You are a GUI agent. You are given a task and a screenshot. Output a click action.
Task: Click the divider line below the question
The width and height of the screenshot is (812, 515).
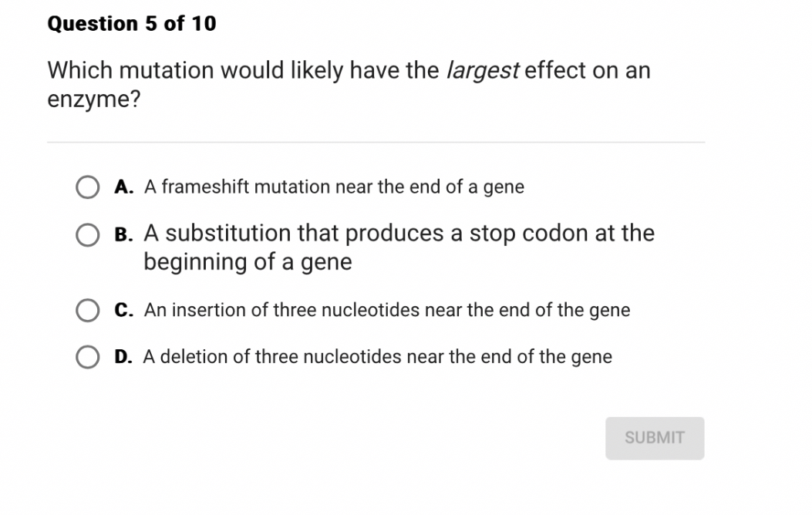click(x=377, y=141)
